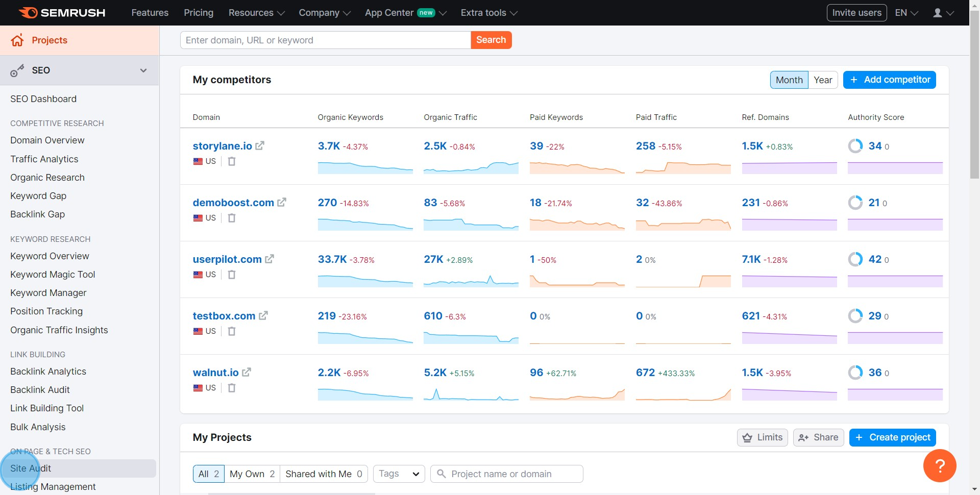Click the page vertical scrollbar
This screenshot has width=980, height=495.
(974, 94)
